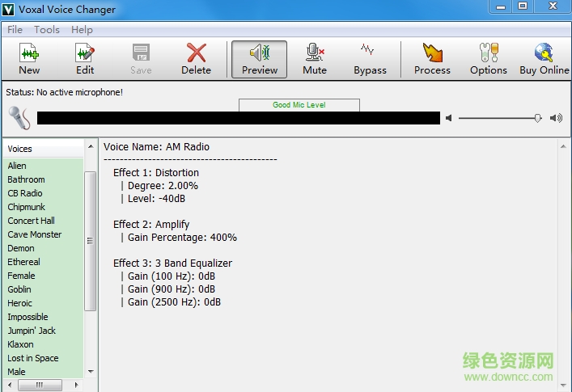572x392 pixels.
Task: Click the voice list vertical scrollbar thumb
Action: (91, 241)
